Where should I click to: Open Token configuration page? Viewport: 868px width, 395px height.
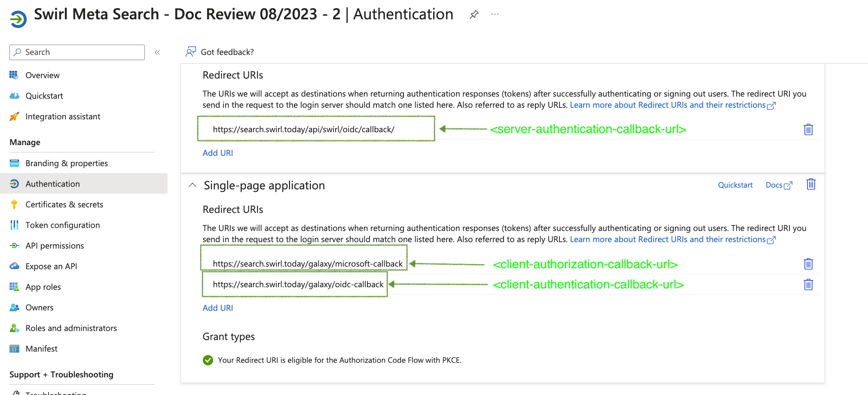pyautogui.click(x=63, y=225)
